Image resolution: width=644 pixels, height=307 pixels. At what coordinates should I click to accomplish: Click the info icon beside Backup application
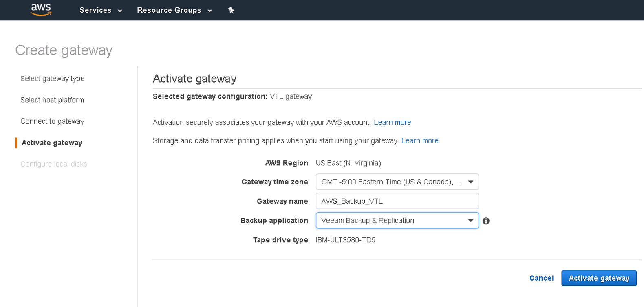tap(486, 221)
